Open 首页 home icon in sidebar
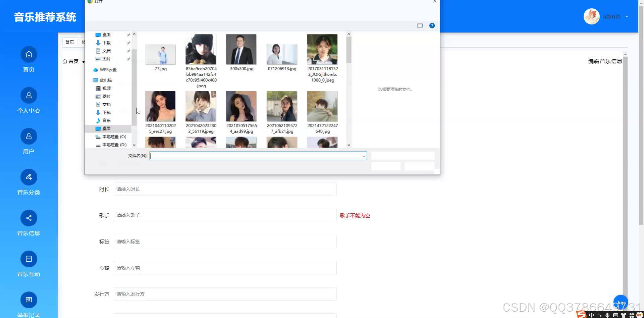The image size is (644, 318). click(29, 54)
